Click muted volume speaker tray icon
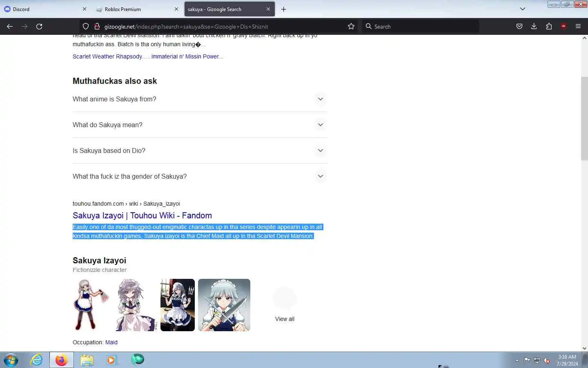Screen dimensions: 588x368 [547, 360]
